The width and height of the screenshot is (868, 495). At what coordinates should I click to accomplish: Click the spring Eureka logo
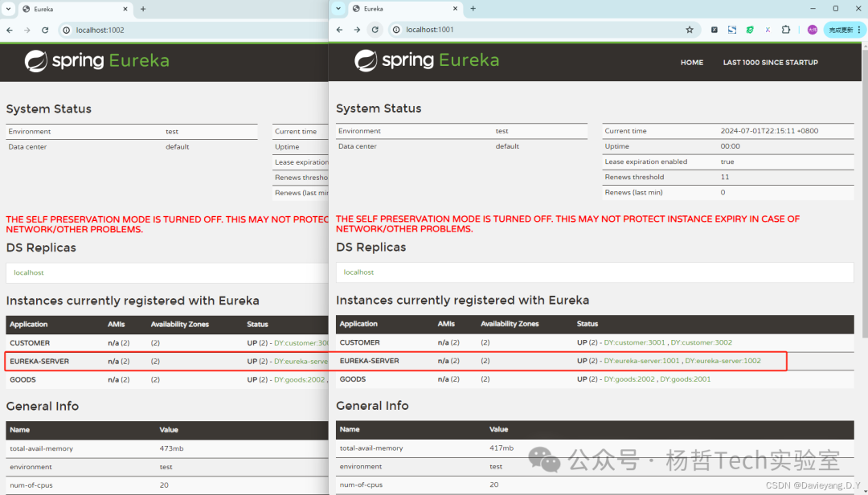click(x=426, y=62)
